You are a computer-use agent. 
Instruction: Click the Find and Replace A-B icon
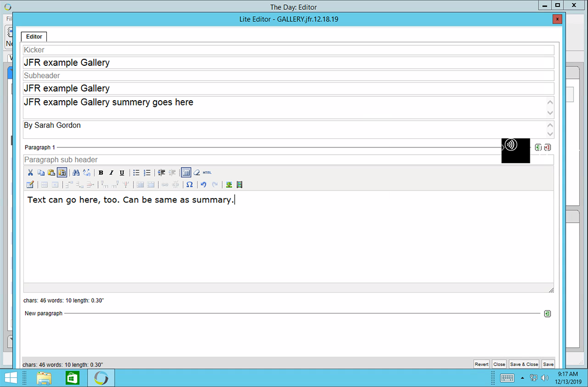point(87,173)
